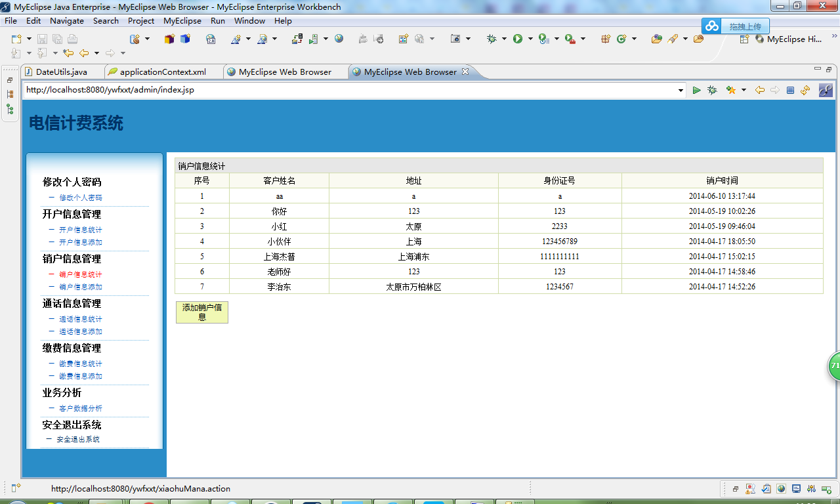Select the applicationContext.xml tab
Viewport: 840px width, 504px height.
[x=162, y=72]
